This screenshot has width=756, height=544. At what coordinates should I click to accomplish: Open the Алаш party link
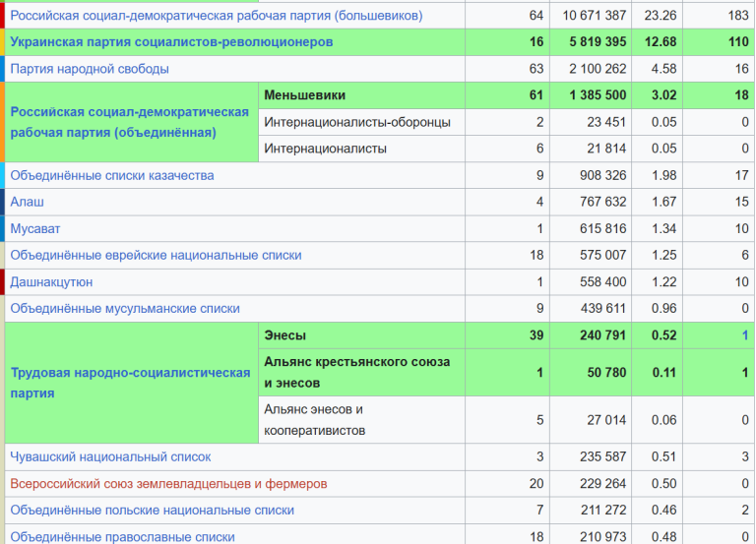pos(27,202)
